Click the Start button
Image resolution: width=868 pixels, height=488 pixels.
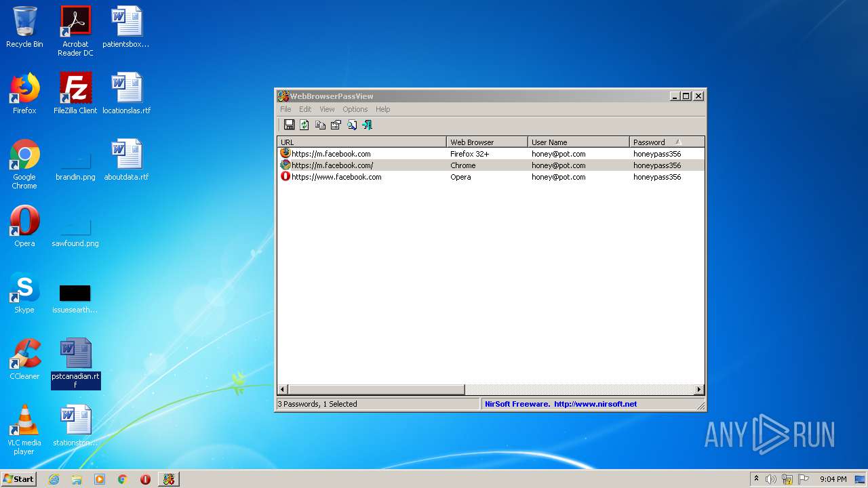click(18, 479)
